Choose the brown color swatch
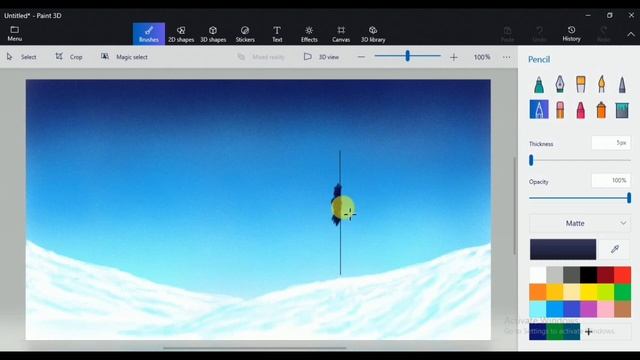Image resolution: width=640 pixels, height=360 pixels. (622, 309)
